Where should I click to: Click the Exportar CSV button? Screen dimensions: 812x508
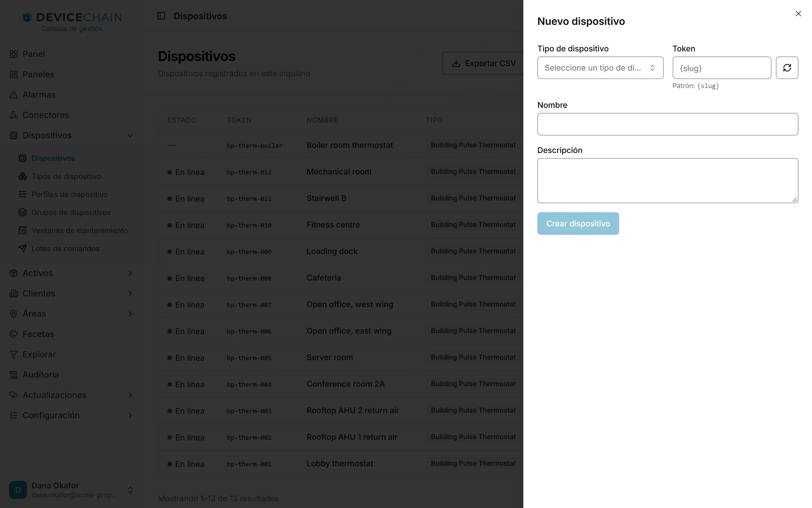coord(483,63)
